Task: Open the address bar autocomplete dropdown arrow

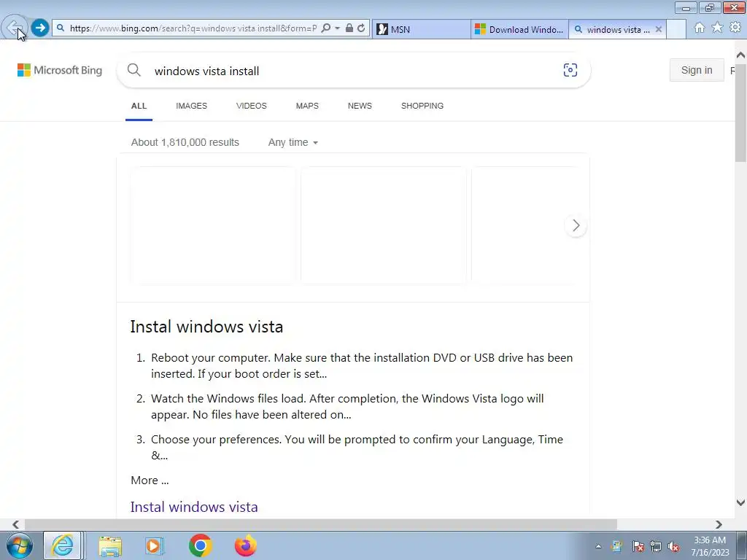Action: pos(337,28)
